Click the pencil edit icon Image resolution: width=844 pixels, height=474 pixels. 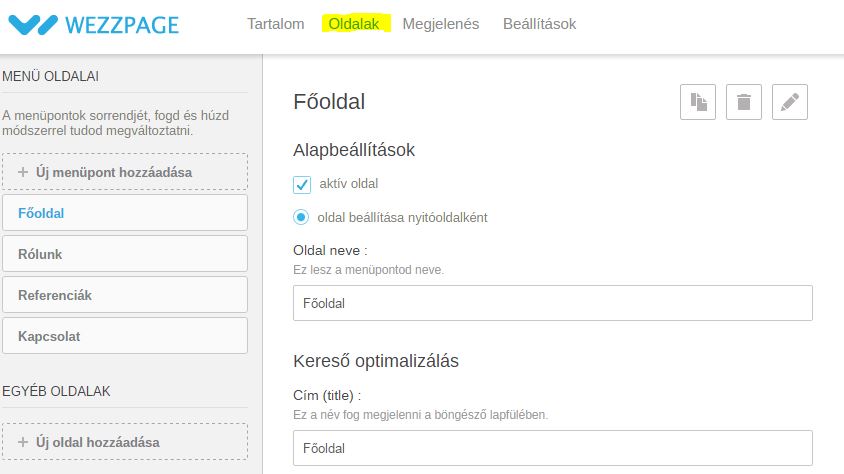pos(790,102)
